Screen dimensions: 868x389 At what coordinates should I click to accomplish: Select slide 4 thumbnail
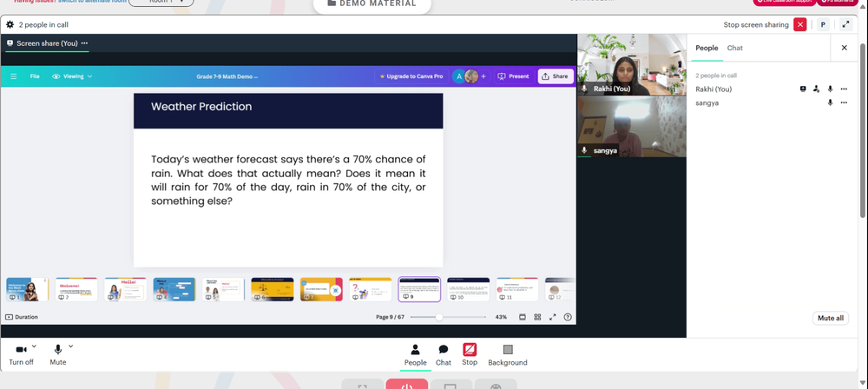(174, 289)
